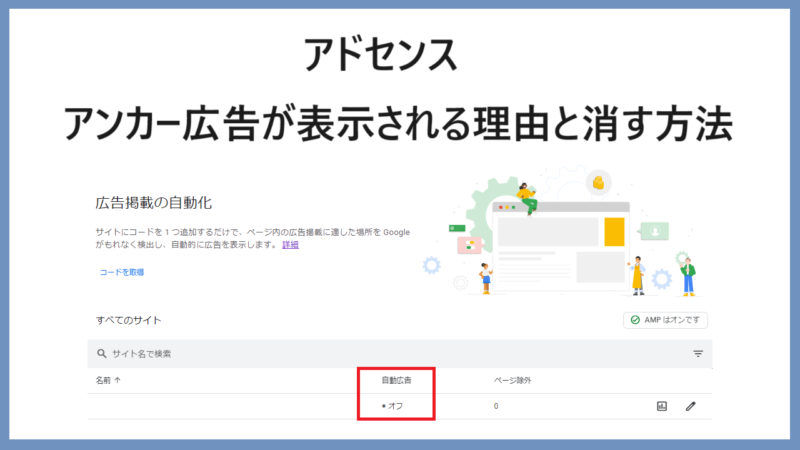Click the search magnifier icon
Image resolution: width=800 pixels, height=450 pixels.
click(x=102, y=354)
